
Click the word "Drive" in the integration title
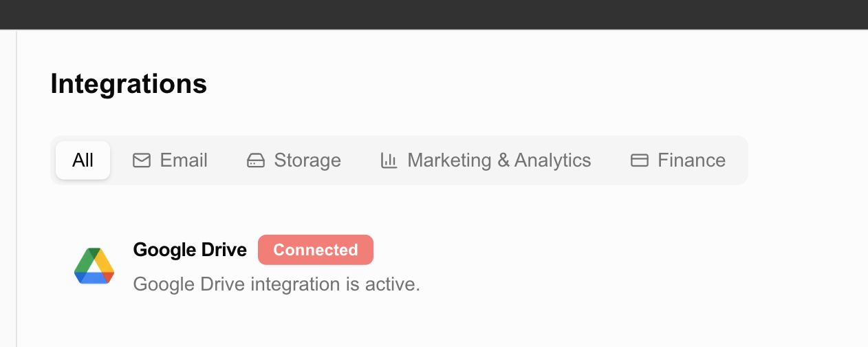pyautogui.click(x=226, y=250)
